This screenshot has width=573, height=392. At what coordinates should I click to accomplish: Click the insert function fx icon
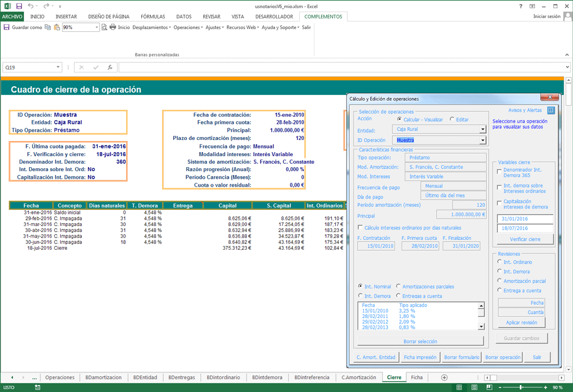[x=109, y=67]
